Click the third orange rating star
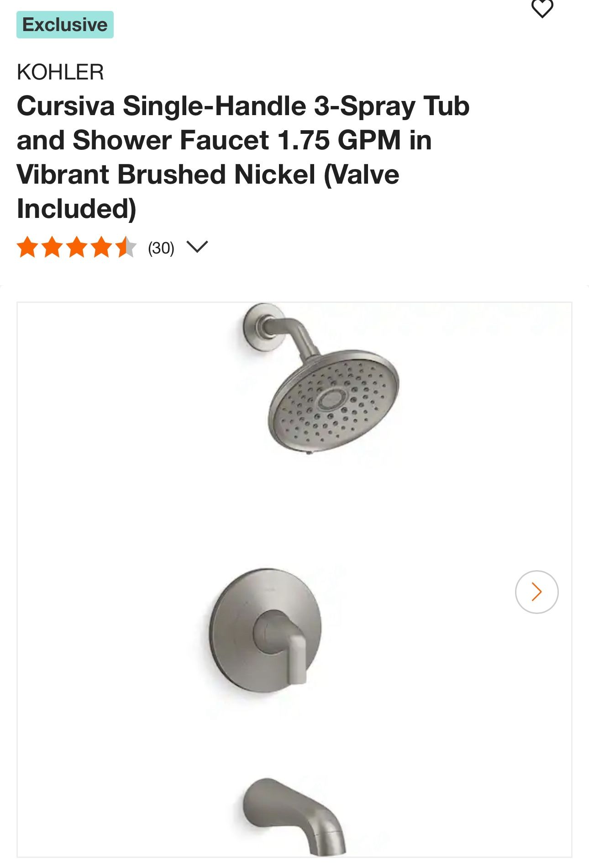The height and width of the screenshot is (868, 589). (77, 247)
